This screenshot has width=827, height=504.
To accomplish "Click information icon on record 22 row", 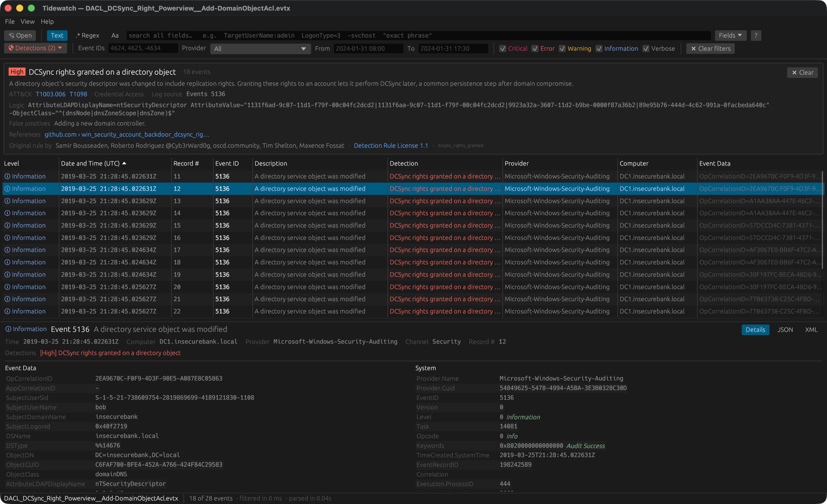I will (x=7, y=311).
